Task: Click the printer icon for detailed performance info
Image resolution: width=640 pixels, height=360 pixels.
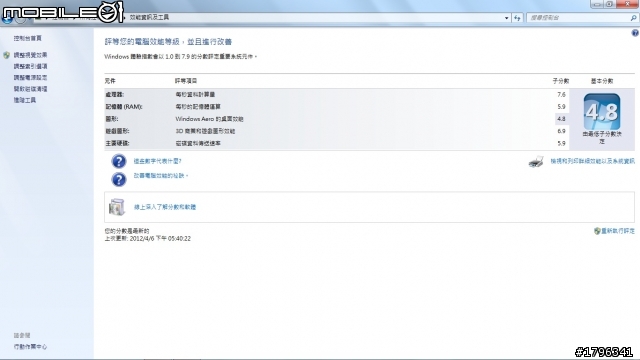Action: (536, 162)
